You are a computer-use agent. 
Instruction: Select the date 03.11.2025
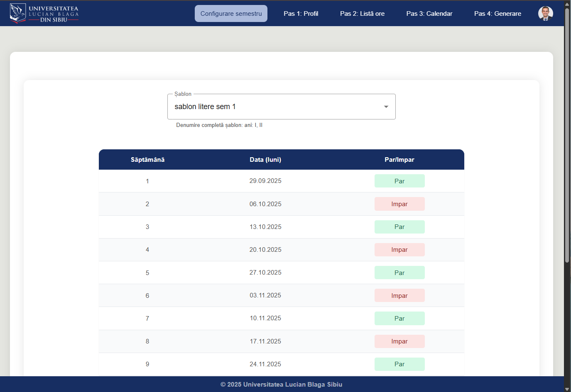pyautogui.click(x=265, y=295)
